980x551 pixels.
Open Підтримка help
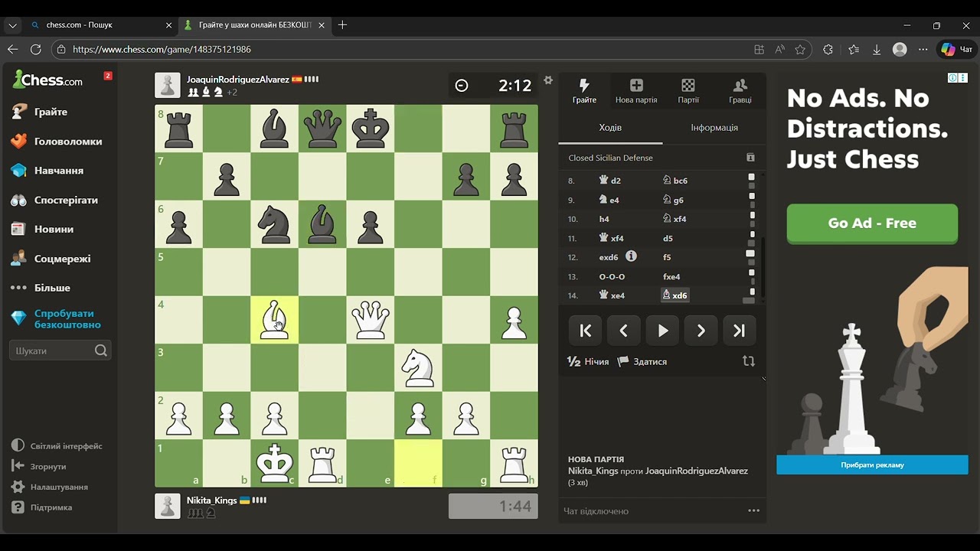tap(42, 507)
